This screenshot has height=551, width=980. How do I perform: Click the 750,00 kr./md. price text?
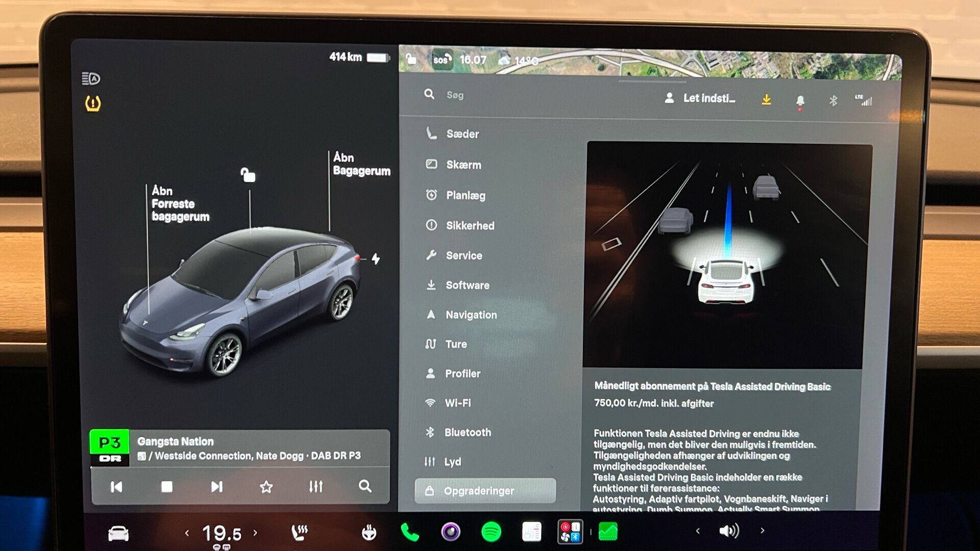[654, 403]
